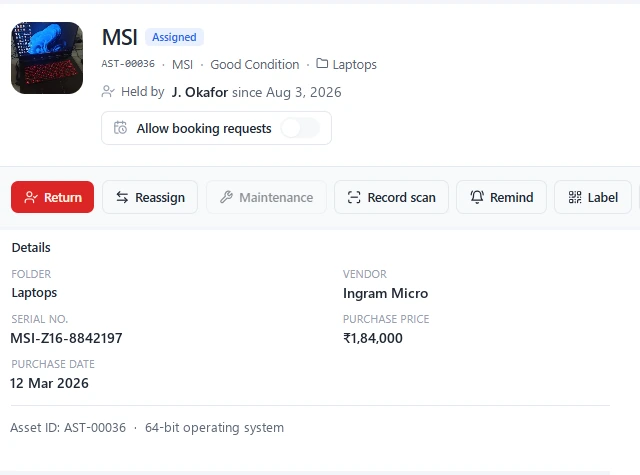Click the bell icon on Remind
The height and width of the screenshot is (475, 640).
pos(477,198)
